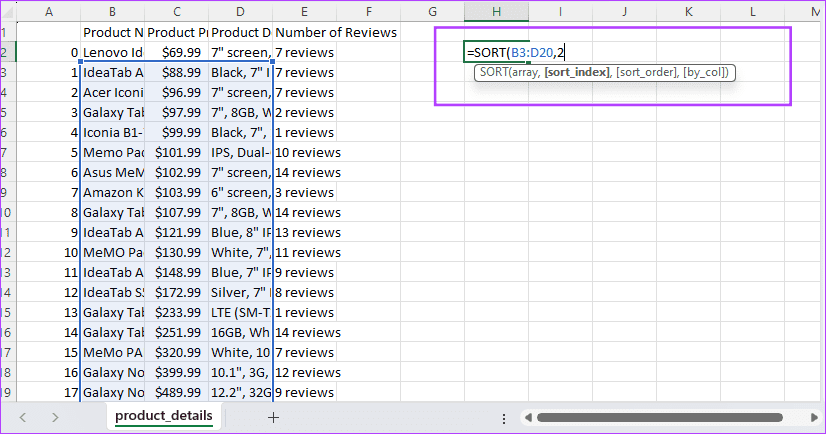826x434 pixels.
Task: Add a new sheet with plus icon
Action: coord(273,418)
